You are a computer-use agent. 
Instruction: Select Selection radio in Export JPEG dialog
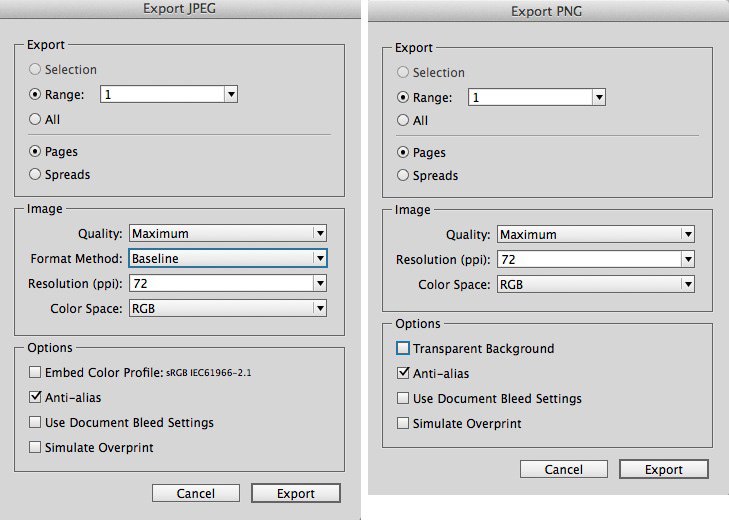click(x=35, y=69)
